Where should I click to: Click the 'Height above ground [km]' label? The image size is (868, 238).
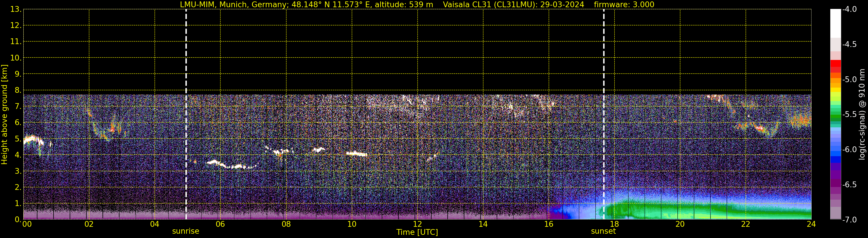click(4, 114)
